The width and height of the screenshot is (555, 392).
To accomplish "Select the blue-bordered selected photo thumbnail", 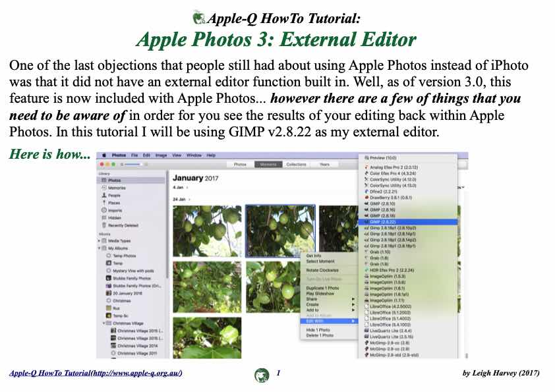I will (x=280, y=231).
